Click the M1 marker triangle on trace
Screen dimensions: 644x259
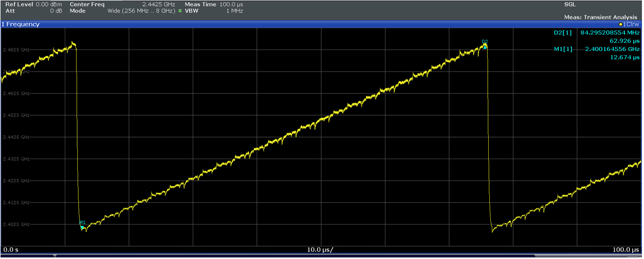pyautogui.click(x=82, y=227)
